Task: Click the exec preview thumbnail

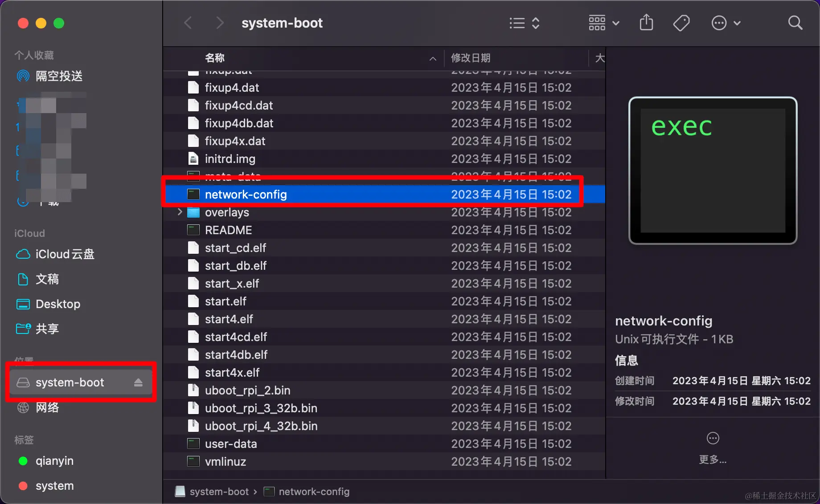Action: tap(713, 171)
